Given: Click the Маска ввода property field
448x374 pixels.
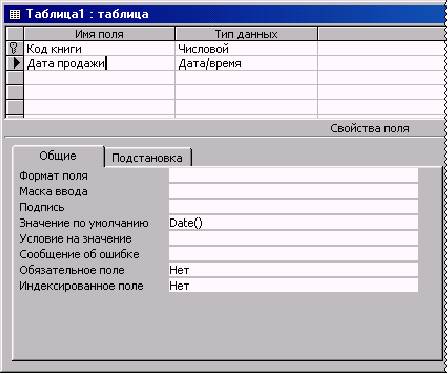Looking at the screenshot, I should [293, 191].
